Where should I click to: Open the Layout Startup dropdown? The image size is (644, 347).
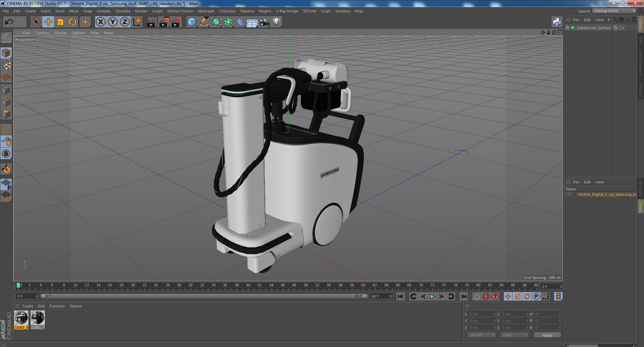(x=614, y=11)
